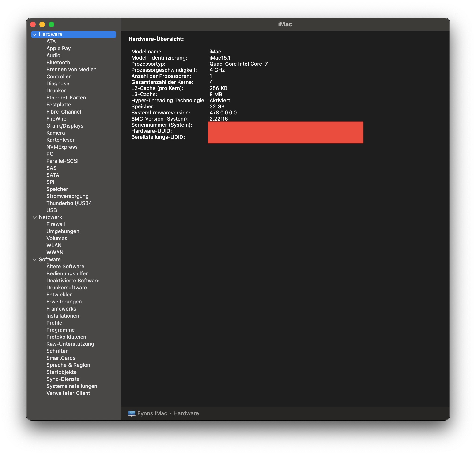Open the WLAN network entry

click(54, 246)
